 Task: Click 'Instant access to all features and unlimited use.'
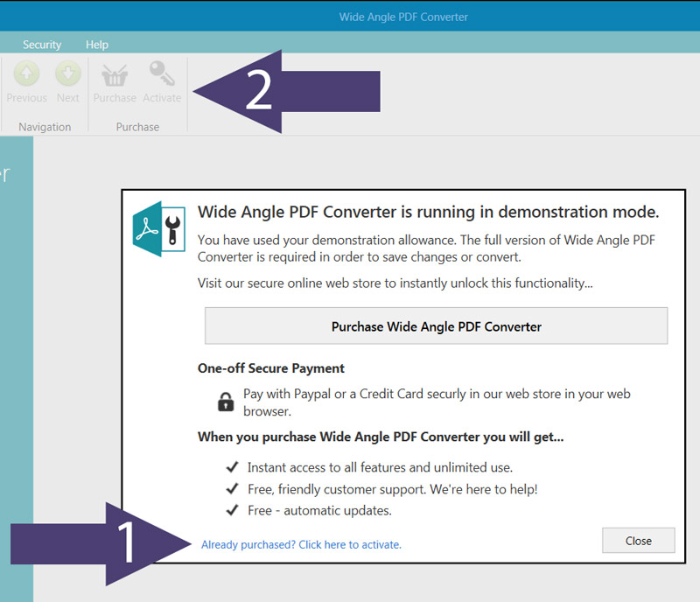coord(380,467)
